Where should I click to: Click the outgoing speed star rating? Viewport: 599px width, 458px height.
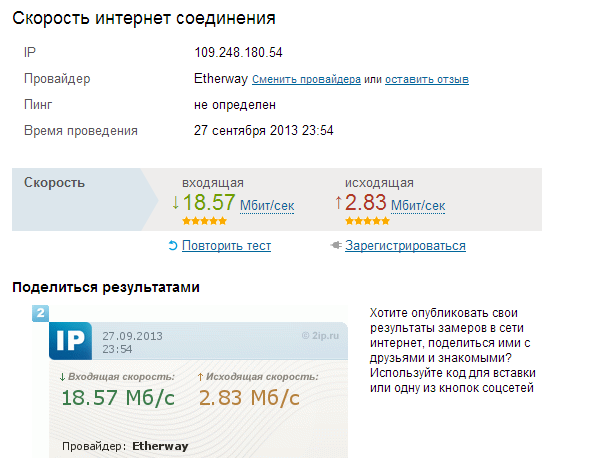[367, 221]
